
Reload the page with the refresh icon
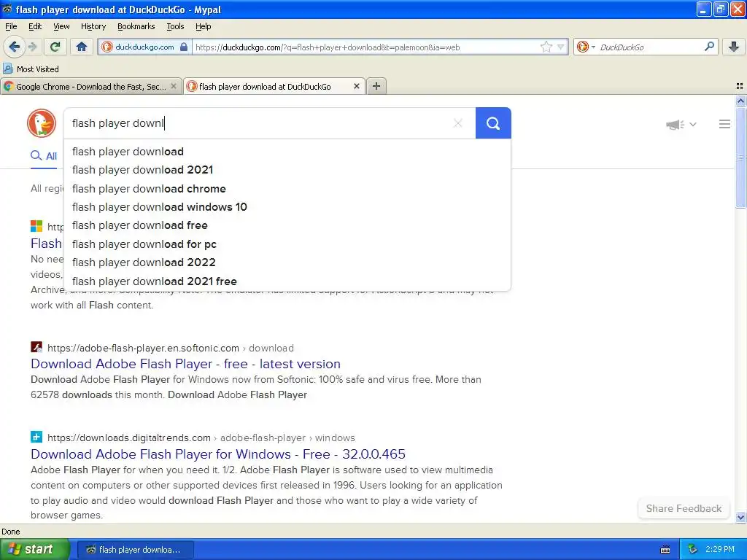(55, 47)
